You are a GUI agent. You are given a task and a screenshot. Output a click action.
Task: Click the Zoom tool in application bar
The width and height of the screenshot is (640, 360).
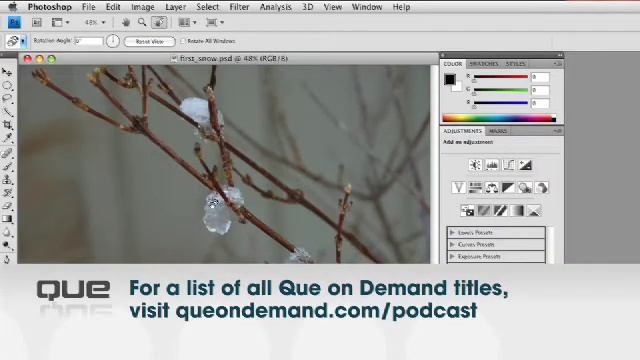coord(142,22)
